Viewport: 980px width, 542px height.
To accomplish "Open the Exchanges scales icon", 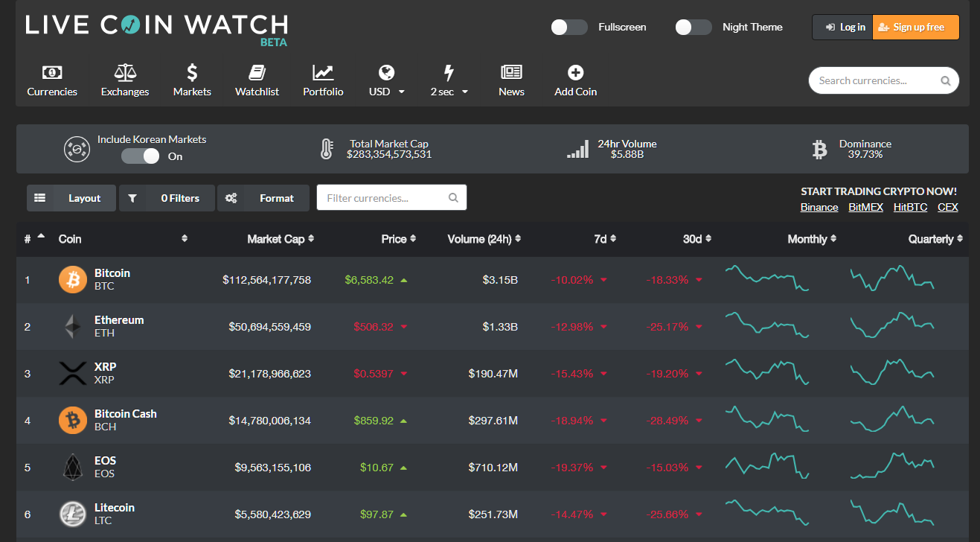I will click(125, 72).
